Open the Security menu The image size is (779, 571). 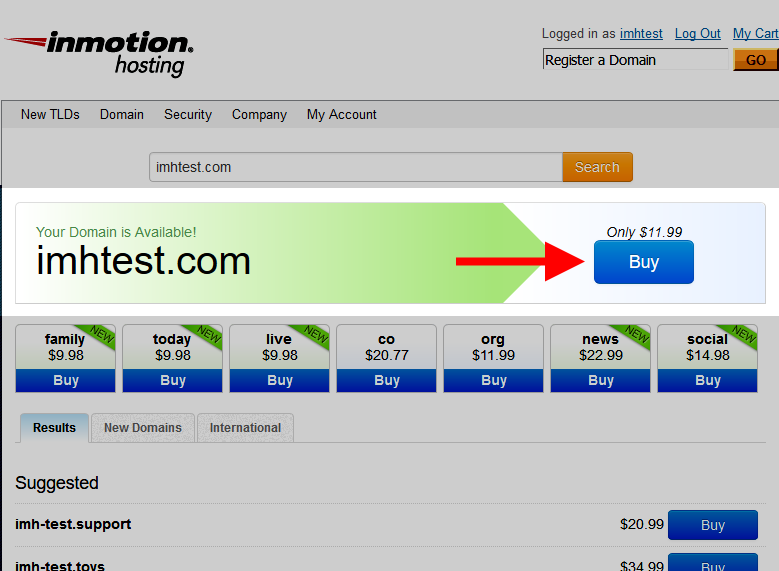click(188, 114)
